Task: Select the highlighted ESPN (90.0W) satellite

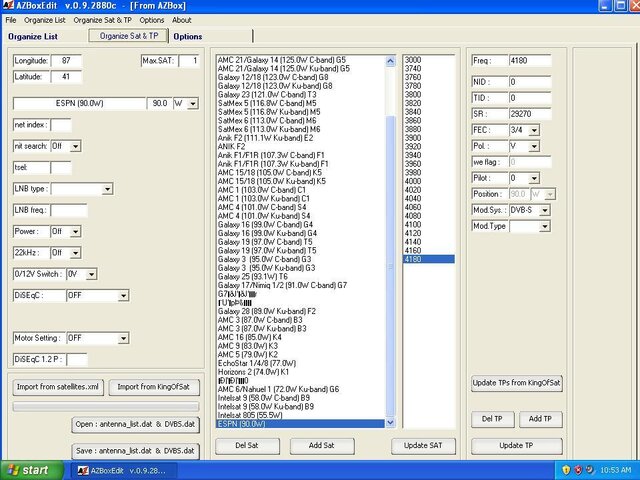Action: tap(300, 424)
